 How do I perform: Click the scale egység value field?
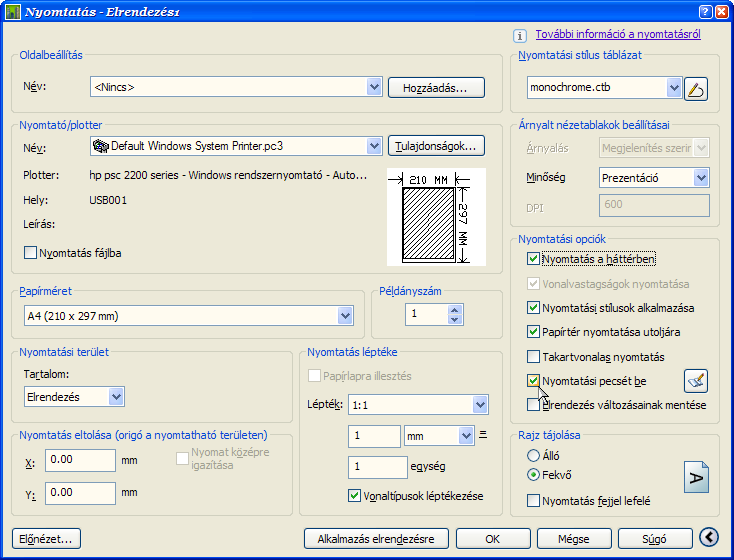pyautogui.click(x=378, y=467)
